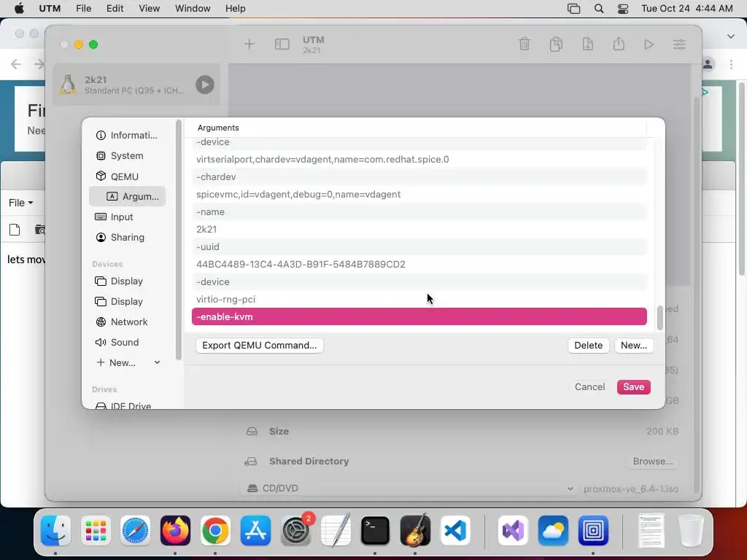Click Export QEMU Command… button
The image size is (747, 560).
(x=259, y=345)
